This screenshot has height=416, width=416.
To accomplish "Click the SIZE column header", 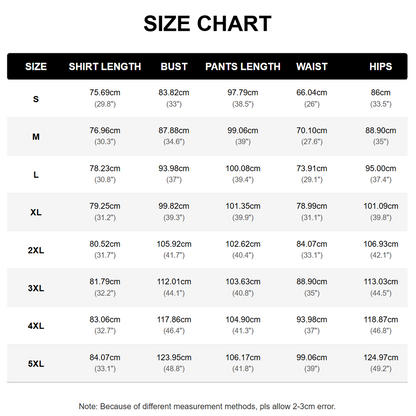I will 36,67.
